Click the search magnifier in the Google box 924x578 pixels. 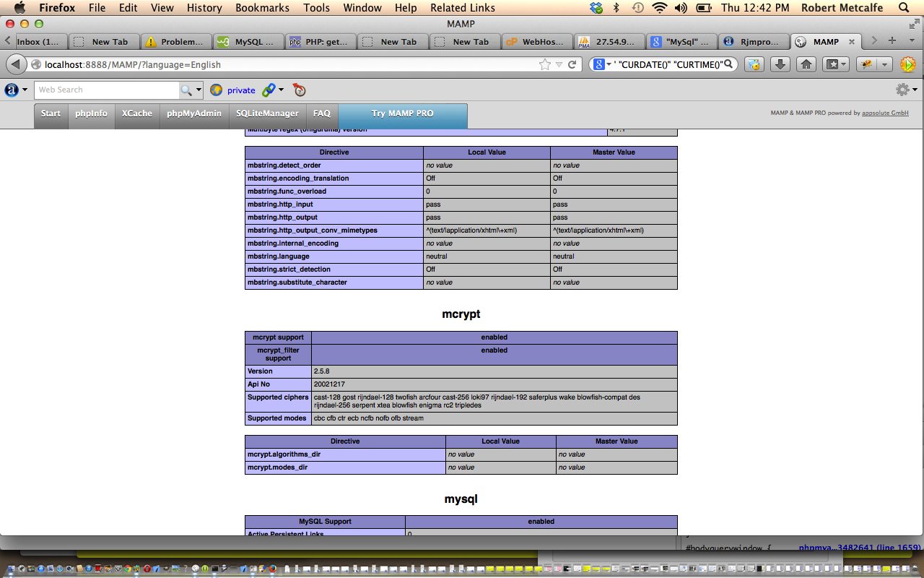[728, 64]
